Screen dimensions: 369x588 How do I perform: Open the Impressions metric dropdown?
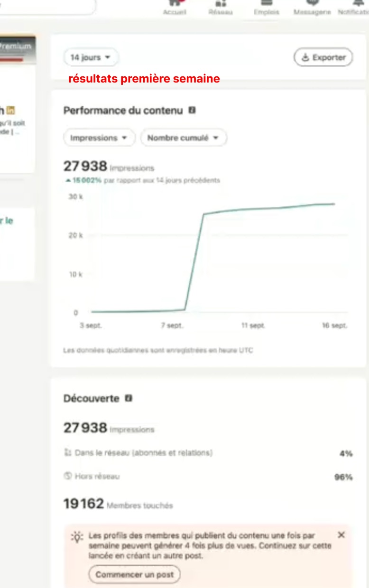tap(99, 138)
